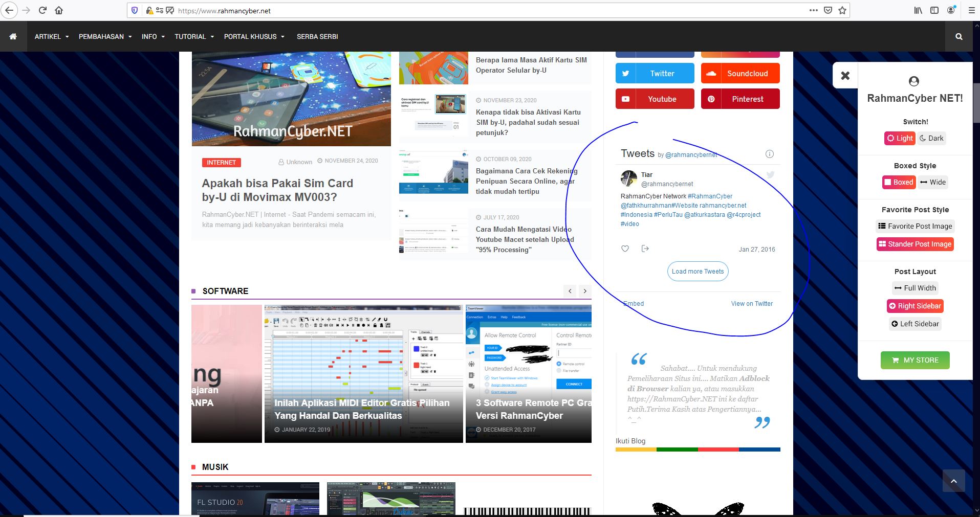
Task: Open article Cara Mudah Mengatasi Video Youtube
Action: 525,239
